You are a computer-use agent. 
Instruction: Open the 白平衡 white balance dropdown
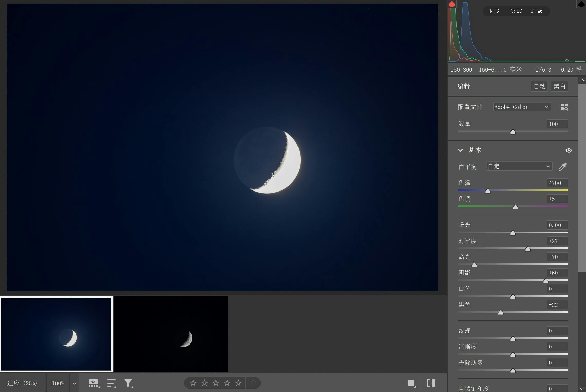click(519, 166)
